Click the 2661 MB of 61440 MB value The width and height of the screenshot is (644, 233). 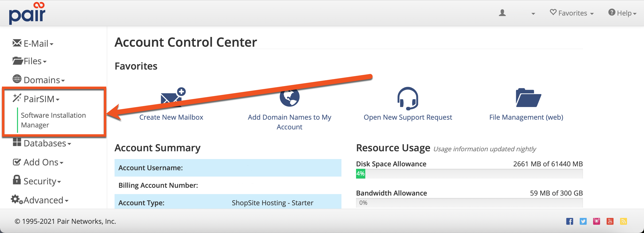tap(548, 164)
